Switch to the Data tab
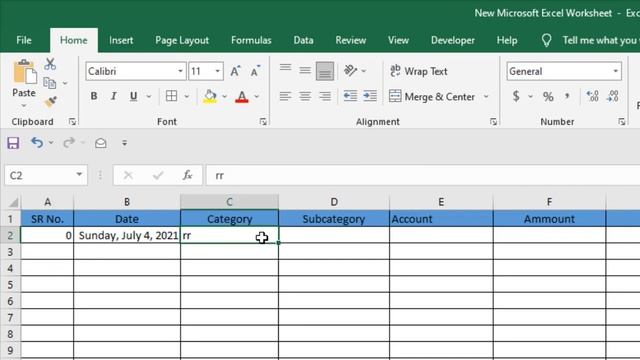Viewport: 640px width, 360px height. click(303, 40)
